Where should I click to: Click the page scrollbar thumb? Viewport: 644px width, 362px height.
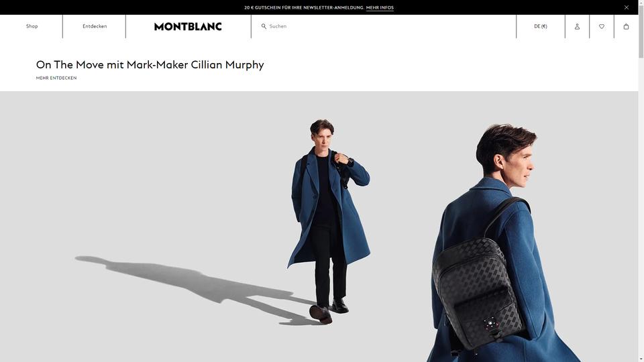[641, 31]
